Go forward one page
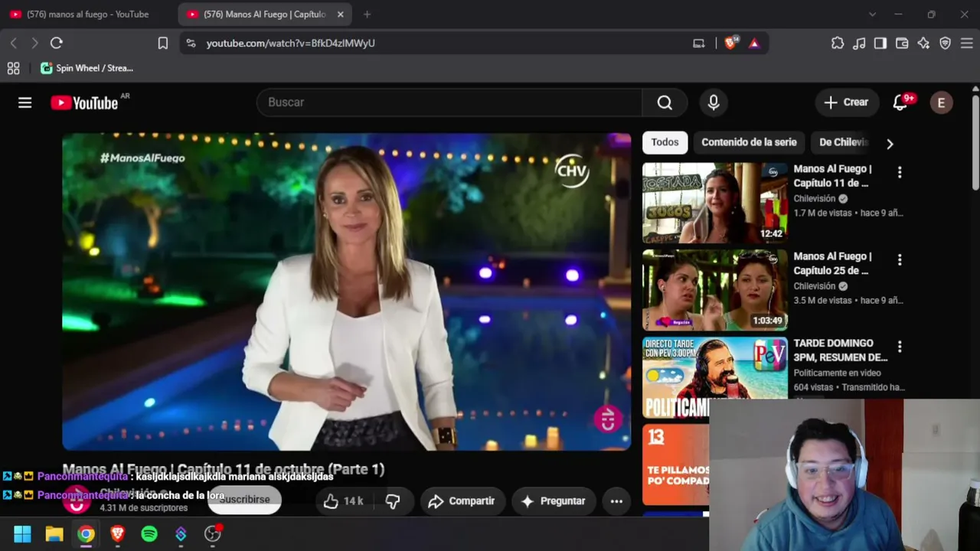Viewport: 980px width, 551px height. (x=34, y=44)
